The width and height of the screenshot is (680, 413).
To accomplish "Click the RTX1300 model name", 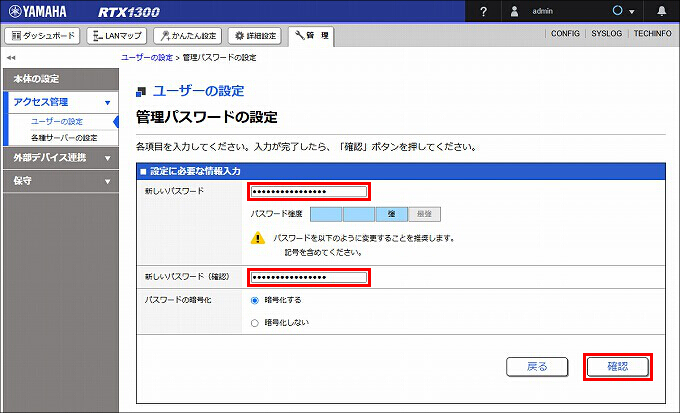I will tap(129, 12).
